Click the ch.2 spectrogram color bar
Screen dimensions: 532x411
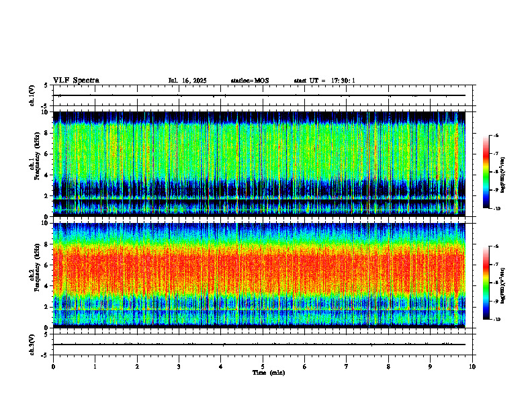(x=486, y=283)
